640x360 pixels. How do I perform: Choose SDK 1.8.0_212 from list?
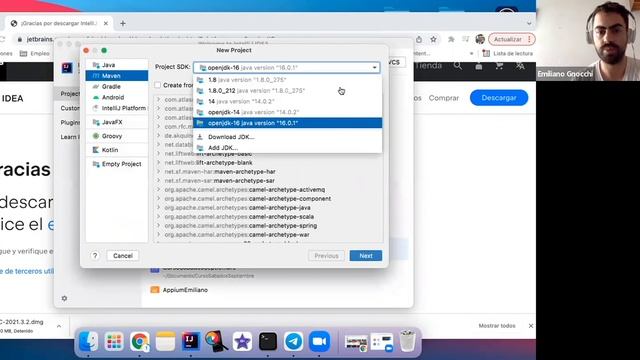[x=287, y=91]
